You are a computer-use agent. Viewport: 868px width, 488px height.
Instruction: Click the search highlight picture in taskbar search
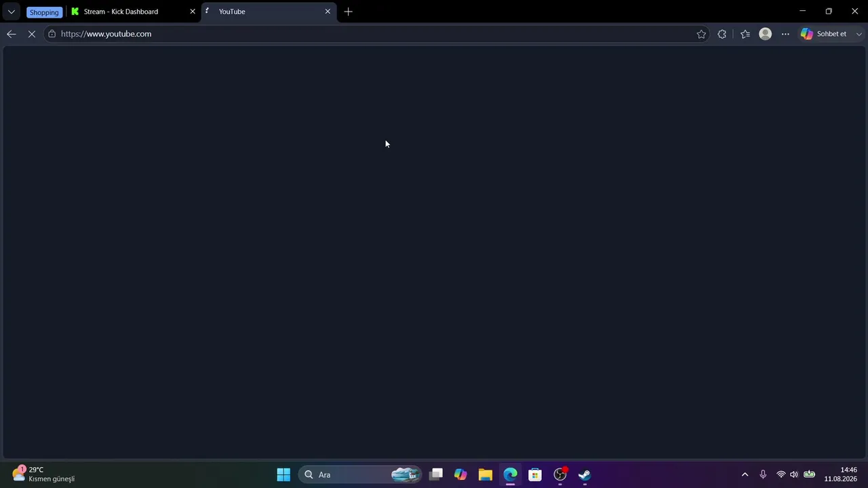coord(405,474)
